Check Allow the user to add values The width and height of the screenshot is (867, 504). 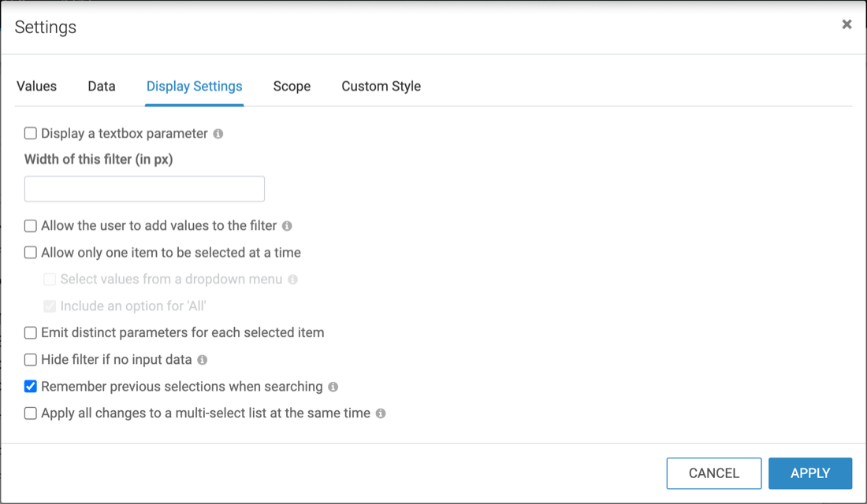[31, 226]
